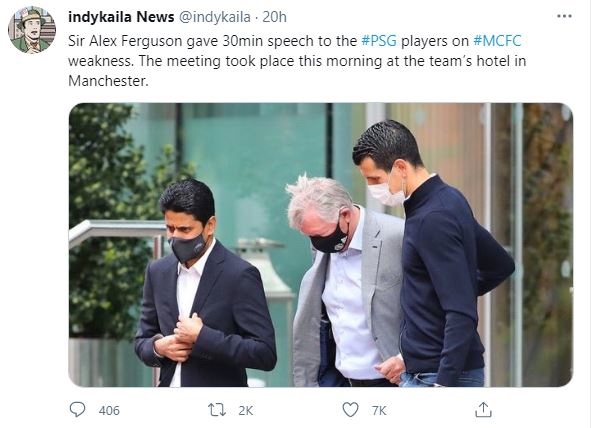Like the tweet with the heart icon
591x428 pixels.
(350, 410)
